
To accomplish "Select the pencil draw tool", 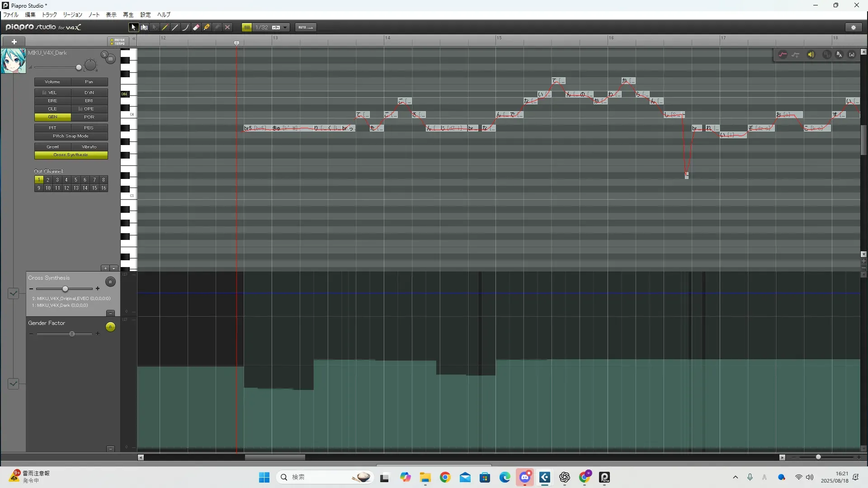I will tap(165, 28).
